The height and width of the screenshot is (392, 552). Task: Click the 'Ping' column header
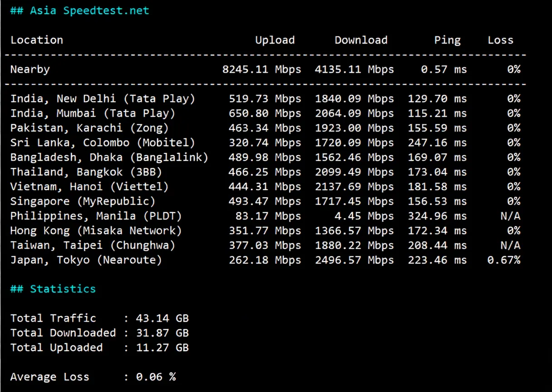(448, 40)
